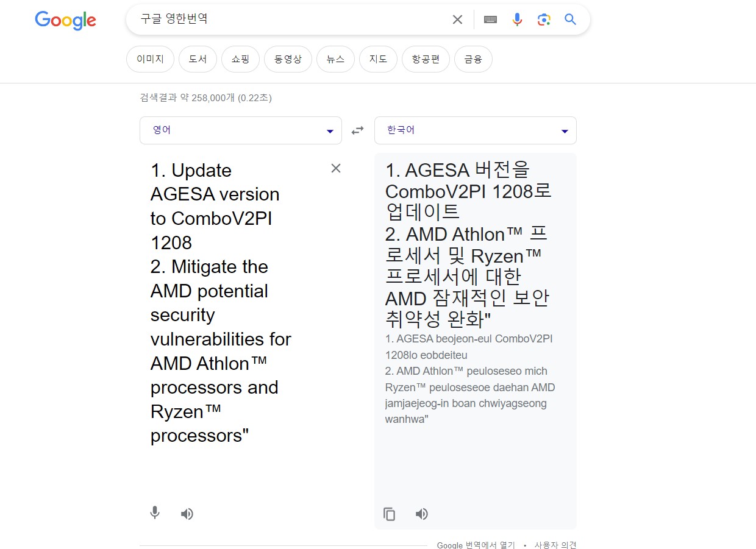Open the on-screen keyboard input tool
Screen dimensions: 756x549
click(x=490, y=19)
